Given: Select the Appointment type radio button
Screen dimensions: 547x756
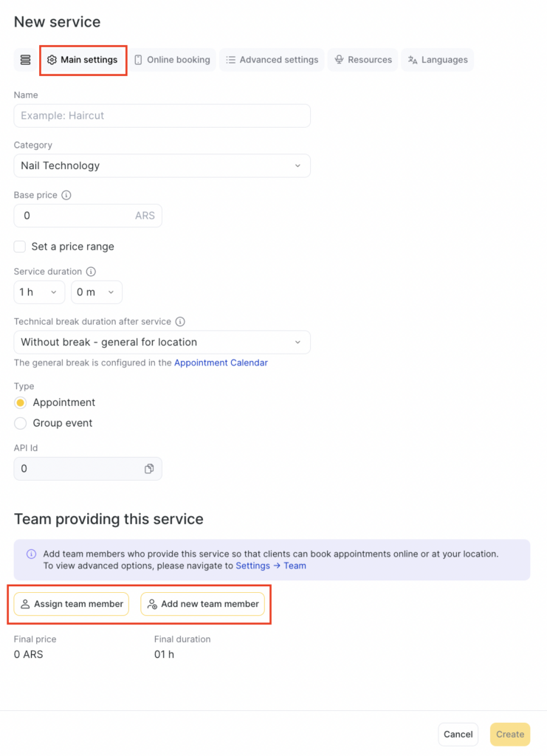Looking at the screenshot, I should click(21, 402).
